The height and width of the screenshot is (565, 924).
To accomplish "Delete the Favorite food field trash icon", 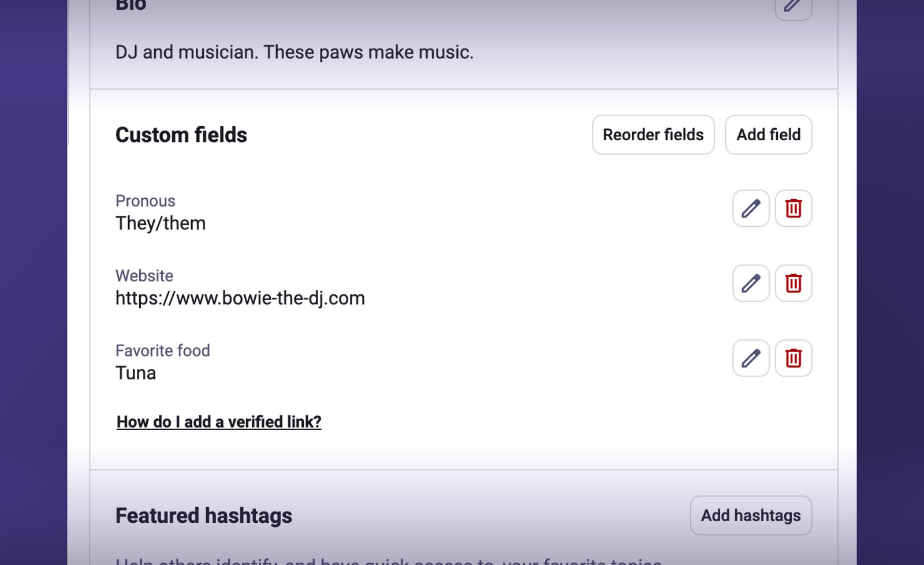I will pos(793,358).
